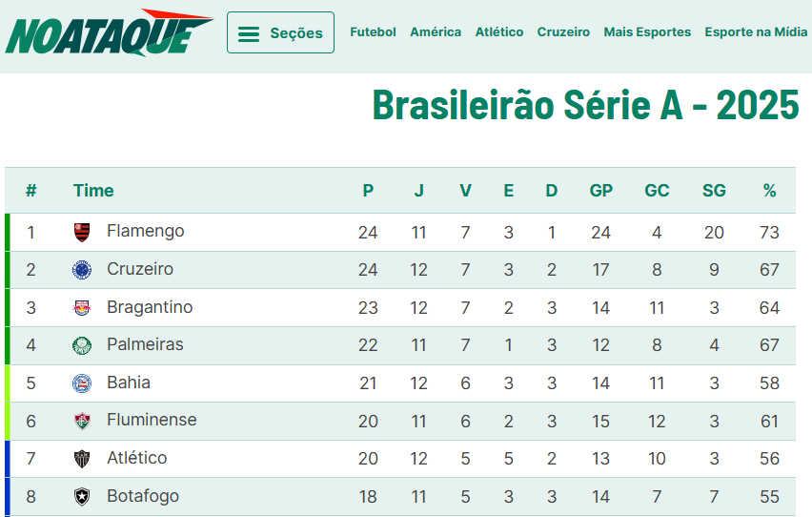812x517 pixels.
Task: Open the Palmeiras team name link
Action: (145, 344)
